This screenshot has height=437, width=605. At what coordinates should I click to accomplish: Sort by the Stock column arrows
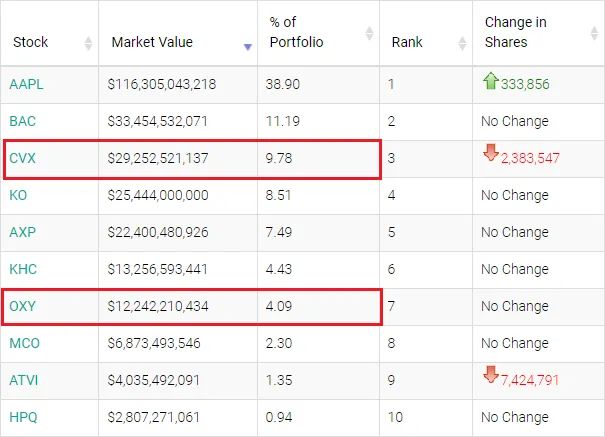(88, 43)
